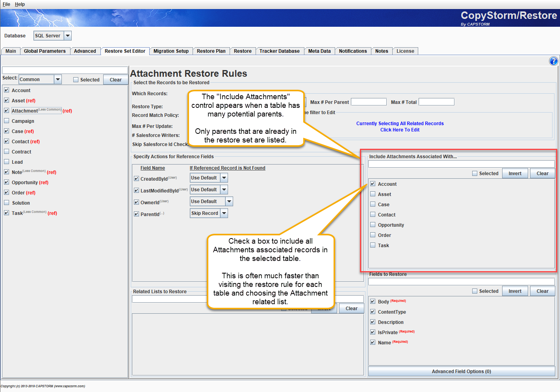This screenshot has width=560, height=392.
Task: Switch to the Main tab
Action: (x=11, y=51)
